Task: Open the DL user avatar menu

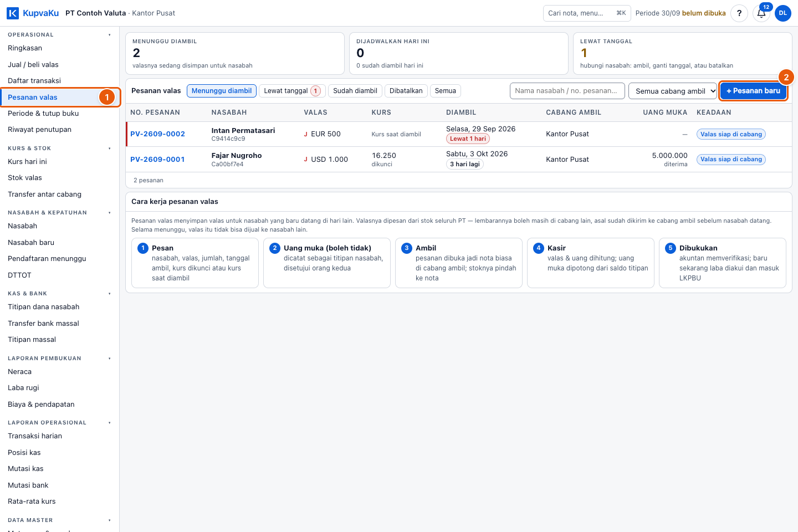Action: (x=783, y=13)
